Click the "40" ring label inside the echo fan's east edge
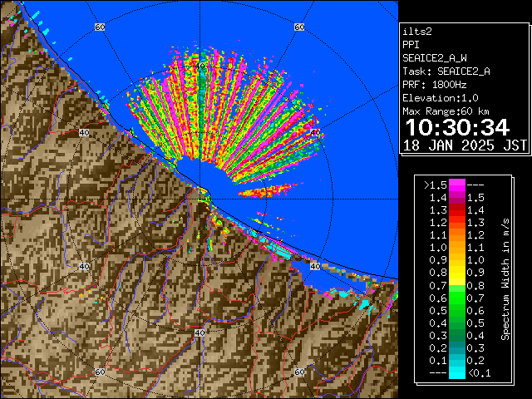The height and width of the screenshot is (399, 532). click(316, 132)
